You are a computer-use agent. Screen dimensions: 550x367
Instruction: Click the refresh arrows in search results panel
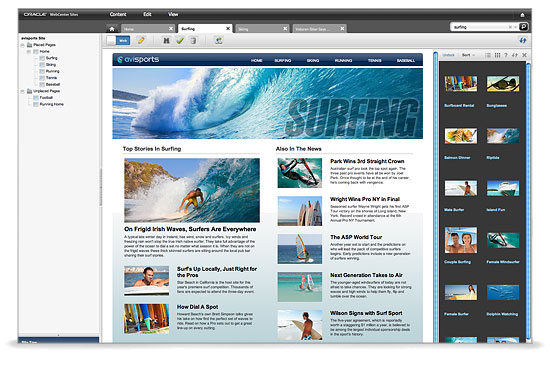pyautogui.click(x=515, y=55)
